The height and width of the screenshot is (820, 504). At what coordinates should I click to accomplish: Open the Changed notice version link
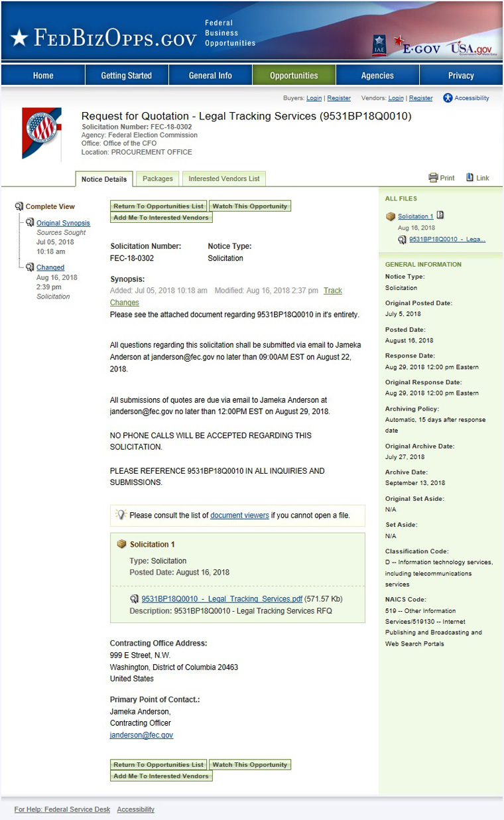tap(50, 267)
